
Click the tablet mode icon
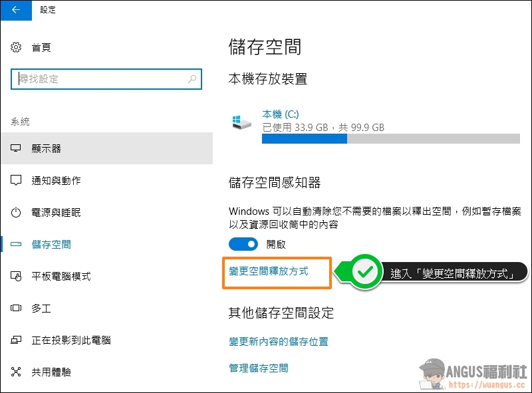click(x=17, y=277)
